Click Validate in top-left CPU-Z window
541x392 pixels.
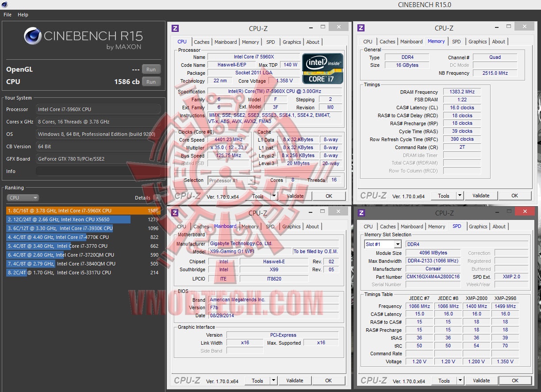tap(295, 196)
